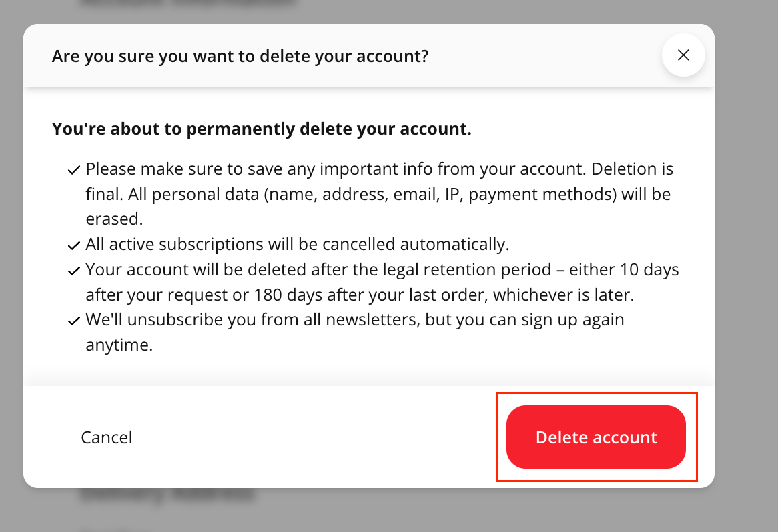Click the unsubscribe from newsletters paragraph text
Viewport: 778px width, 532px height.
[x=355, y=332]
